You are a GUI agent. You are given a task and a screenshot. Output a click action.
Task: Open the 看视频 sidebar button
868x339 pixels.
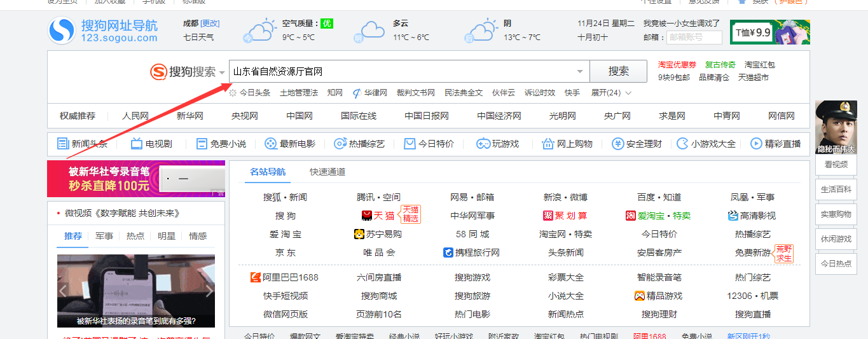click(x=836, y=165)
